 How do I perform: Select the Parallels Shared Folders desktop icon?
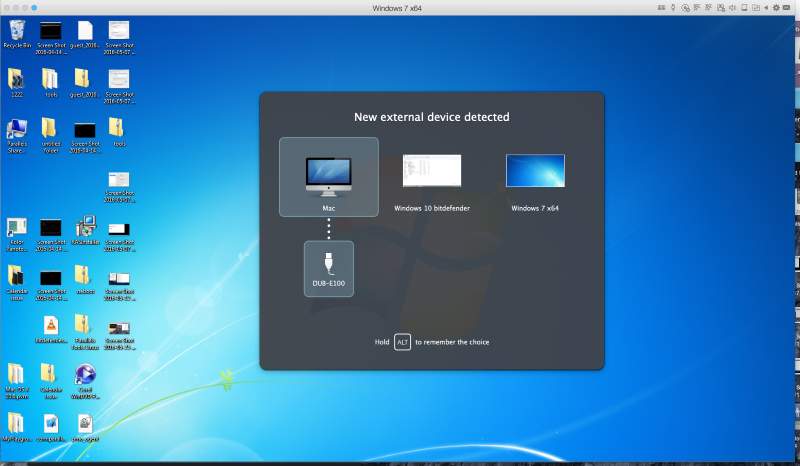pyautogui.click(x=17, y=131)
